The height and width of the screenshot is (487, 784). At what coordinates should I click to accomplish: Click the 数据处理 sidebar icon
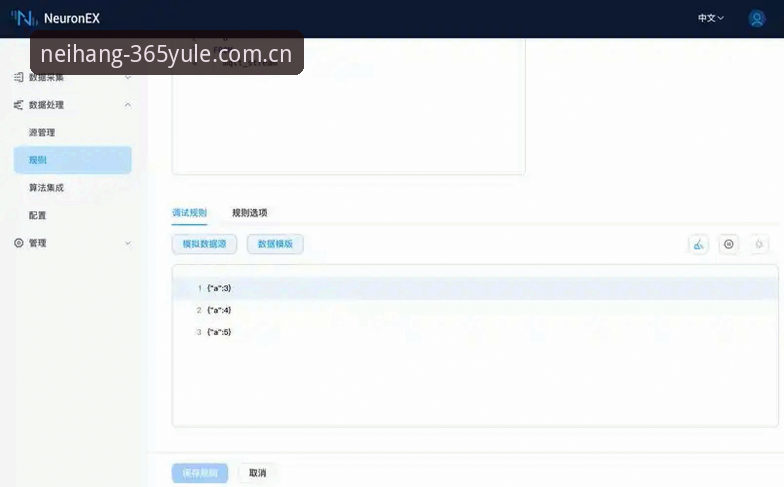click(x=18, y=104)
